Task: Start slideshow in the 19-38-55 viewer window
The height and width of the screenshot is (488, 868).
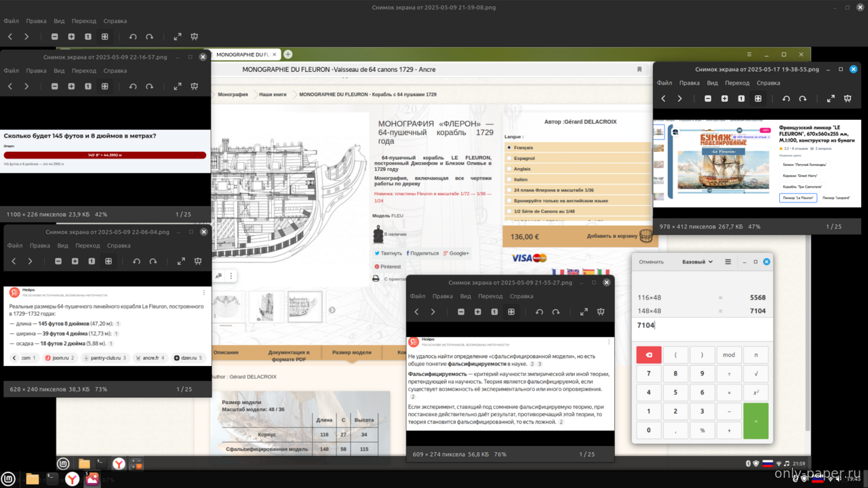Action: pyautogui.click(x=848, y=98)
